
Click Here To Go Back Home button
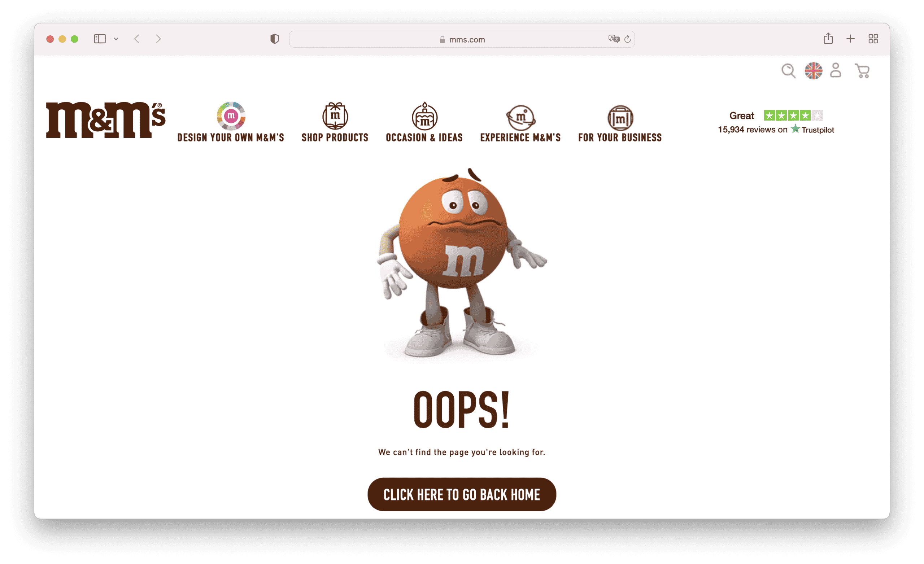click(462, 494)
